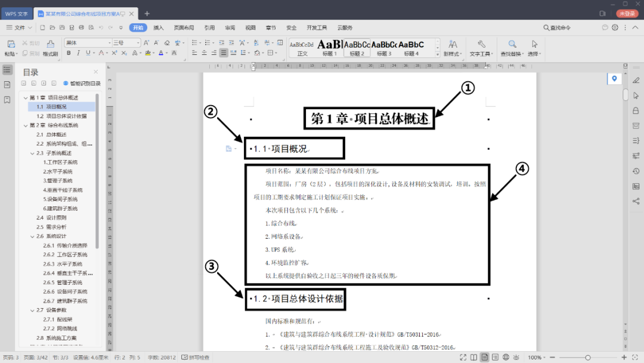Image resolution: width=644 pixels, height=363 pixels.
Task: Add a new document tab
Action: (x=147, y=14)
